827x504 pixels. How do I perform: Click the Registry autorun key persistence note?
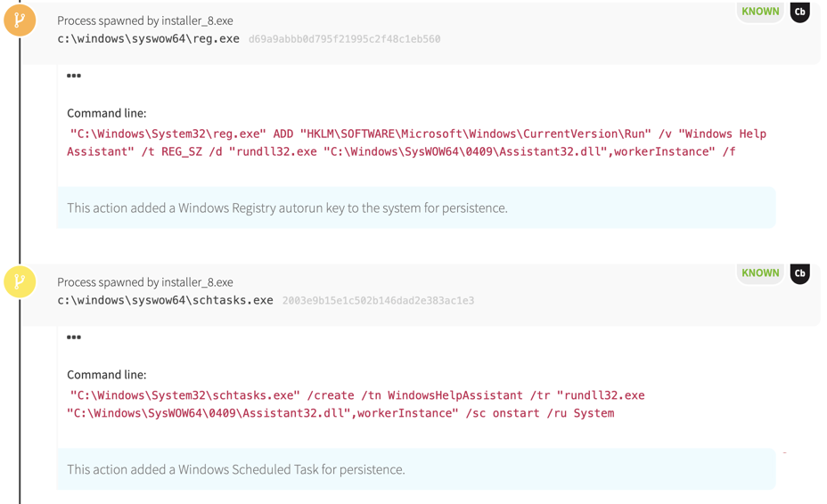click(x=287, y=208)
